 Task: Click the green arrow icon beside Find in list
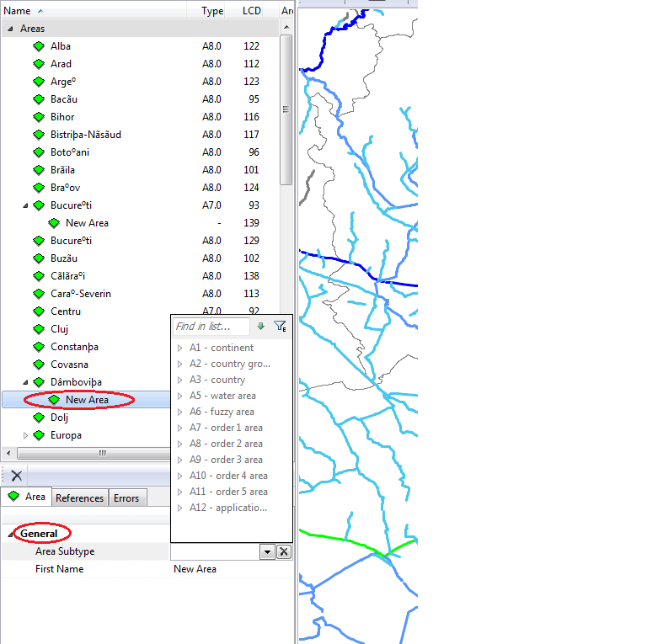[260, 327]
